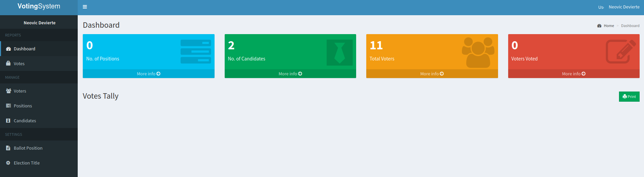Viewport: 644px width, 177px height.
Task: Click the Ballot Position document icon
Action: coord(8,148)
